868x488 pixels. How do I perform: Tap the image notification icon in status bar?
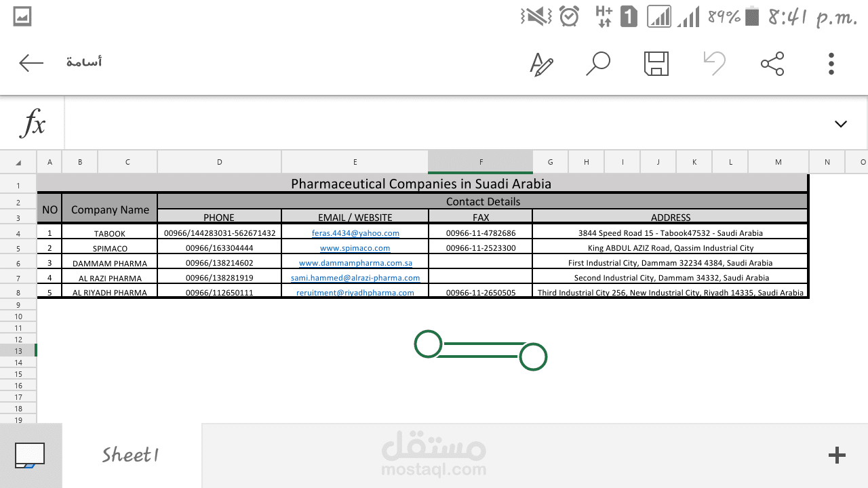(22, 17)
